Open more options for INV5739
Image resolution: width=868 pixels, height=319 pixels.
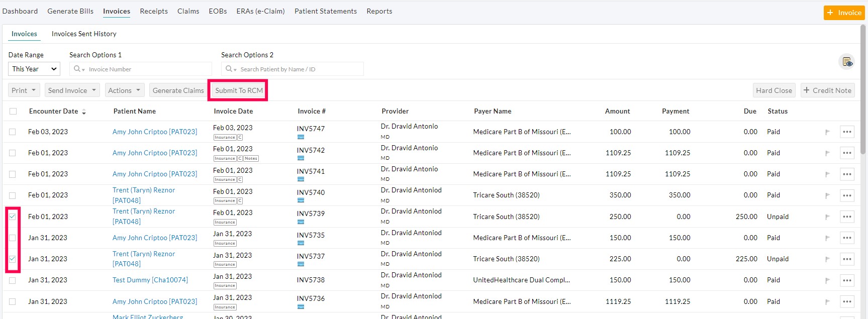847,217
